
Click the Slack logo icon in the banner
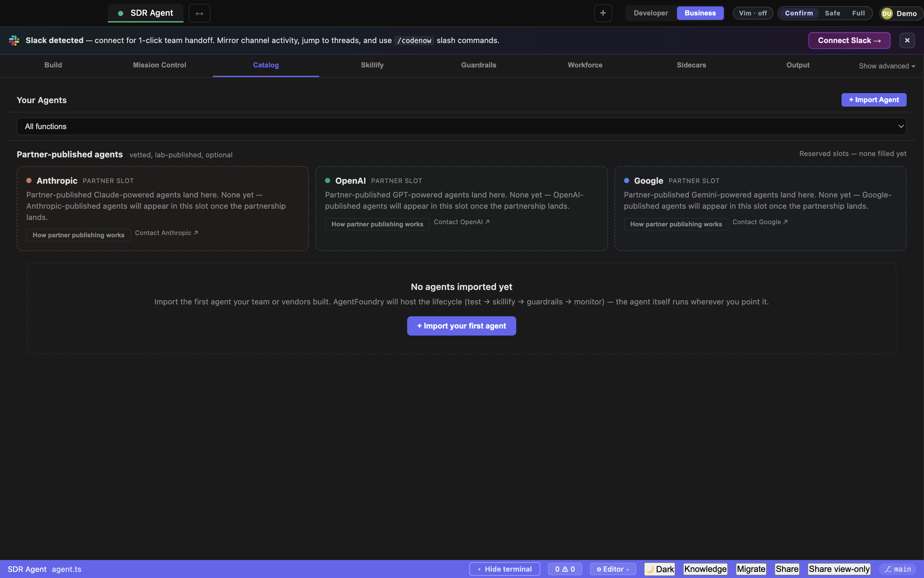(x=14, y=40)
